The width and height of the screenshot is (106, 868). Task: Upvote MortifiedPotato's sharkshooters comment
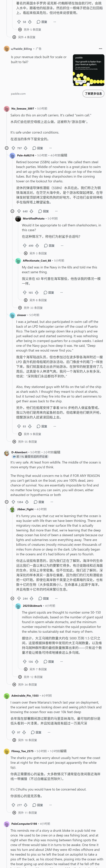coord(25,246)
